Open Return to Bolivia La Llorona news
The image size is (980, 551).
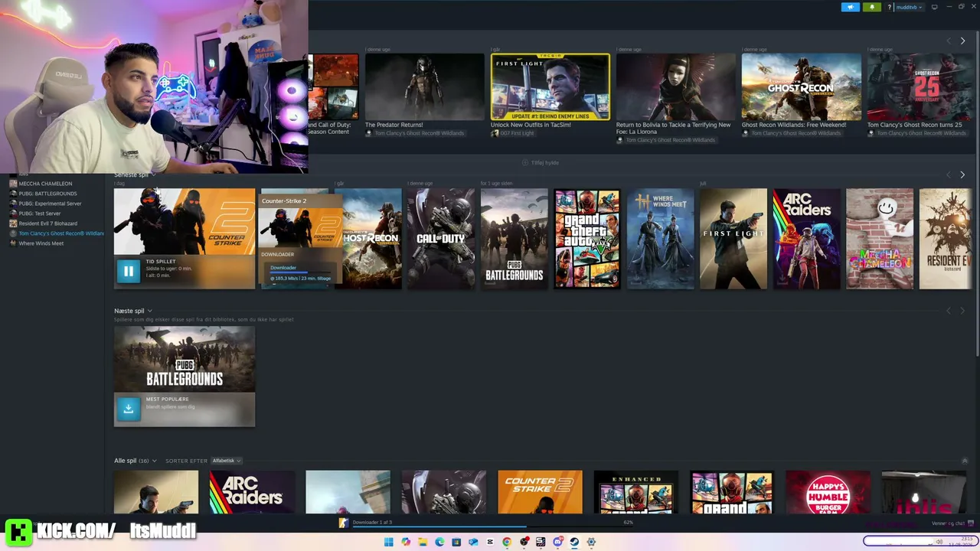point(676,86)
